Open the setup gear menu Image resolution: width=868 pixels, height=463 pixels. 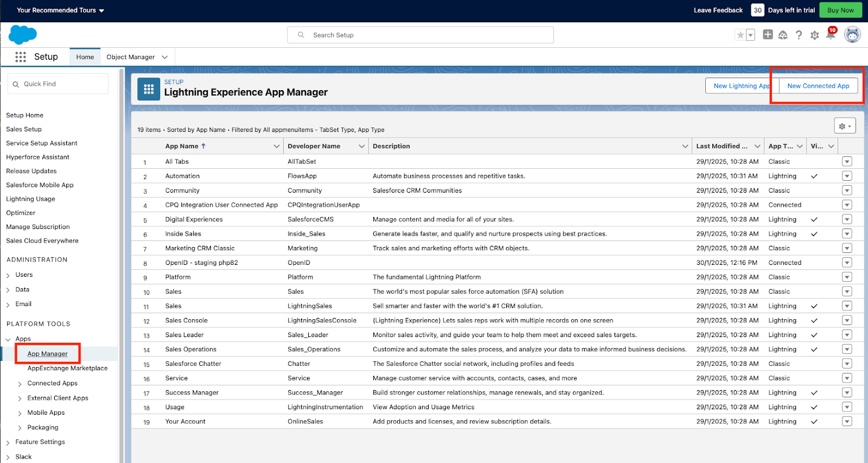tap(814, 35)
